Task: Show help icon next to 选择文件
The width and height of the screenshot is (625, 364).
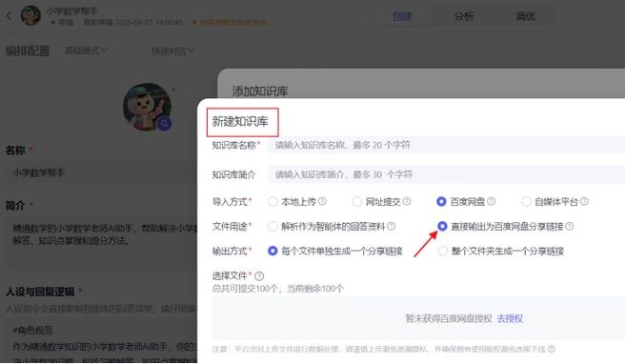Action: [259, 276]
